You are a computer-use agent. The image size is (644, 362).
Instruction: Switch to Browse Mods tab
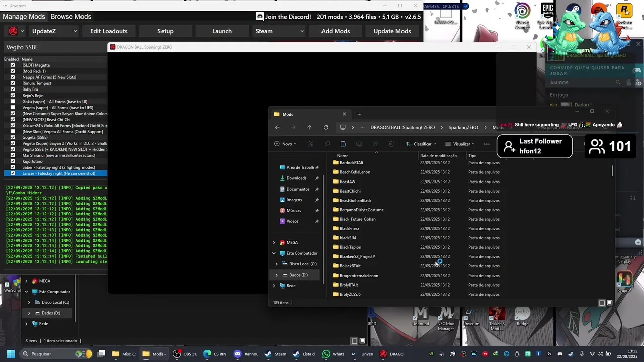pos(71,17)
